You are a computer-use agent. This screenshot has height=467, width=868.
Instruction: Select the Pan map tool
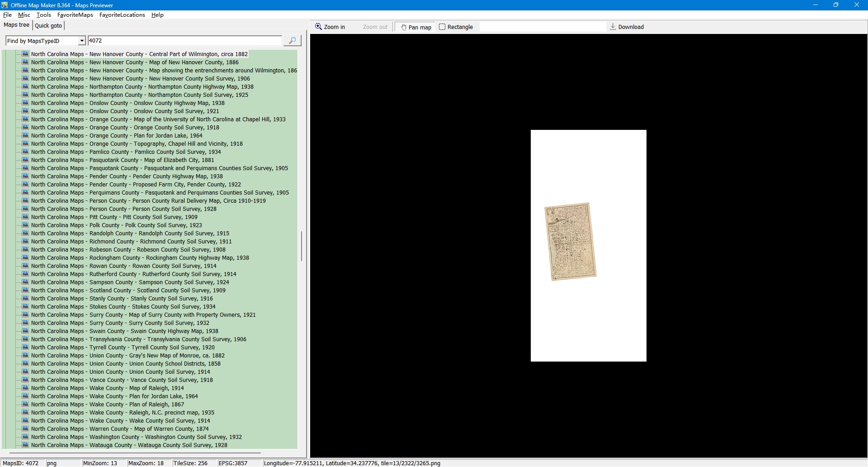tap(415, 27)
